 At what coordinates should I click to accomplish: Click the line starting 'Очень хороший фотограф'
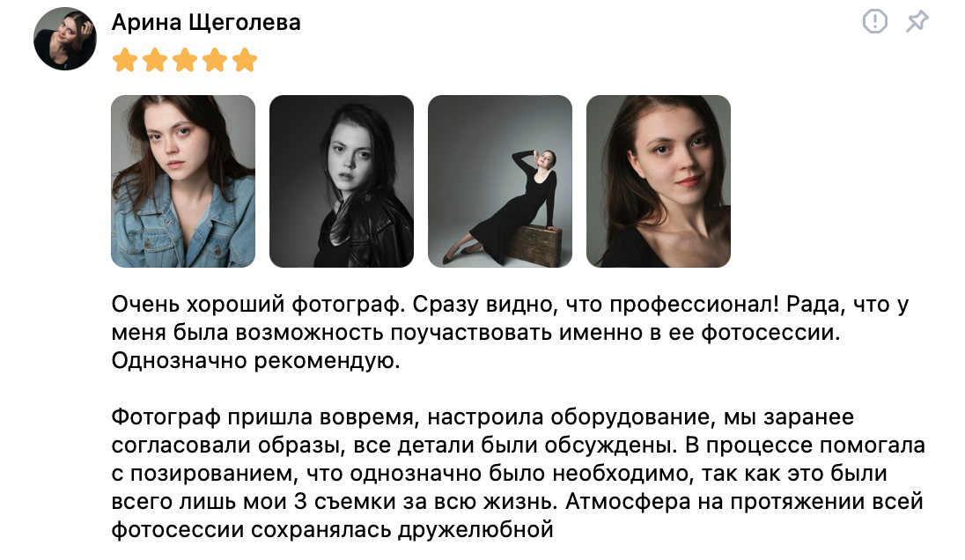(x=510, y=305)
